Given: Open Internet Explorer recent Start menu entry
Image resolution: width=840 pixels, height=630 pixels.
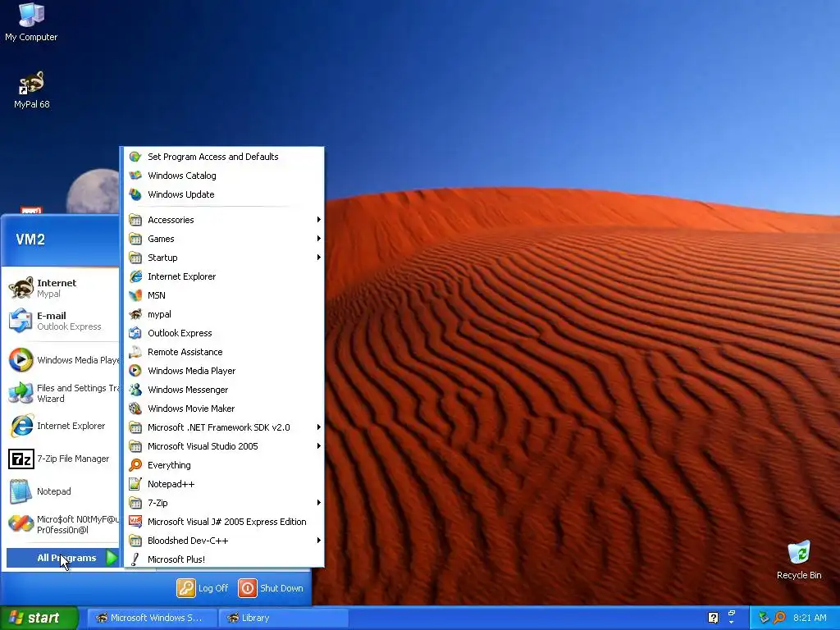Looking at the screenshot, I should pyautogui.click(x=62, y=426).
